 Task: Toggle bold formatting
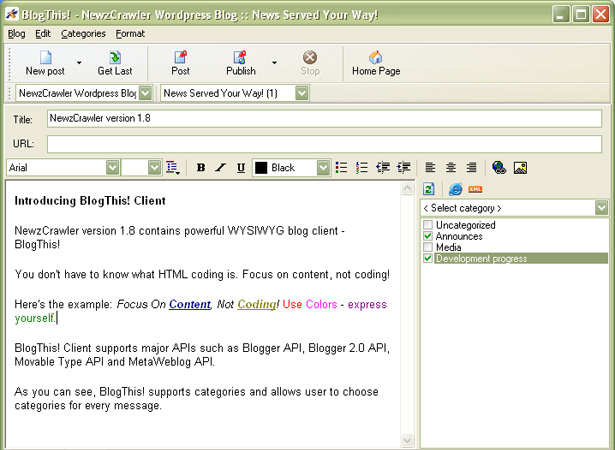tap(201, 168)
